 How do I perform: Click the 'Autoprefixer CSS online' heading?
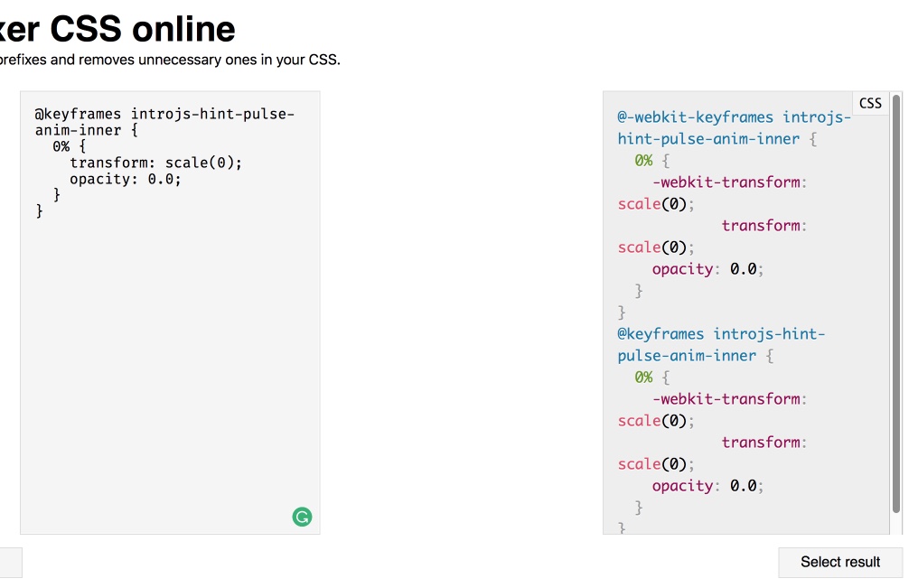click(117, 28)
